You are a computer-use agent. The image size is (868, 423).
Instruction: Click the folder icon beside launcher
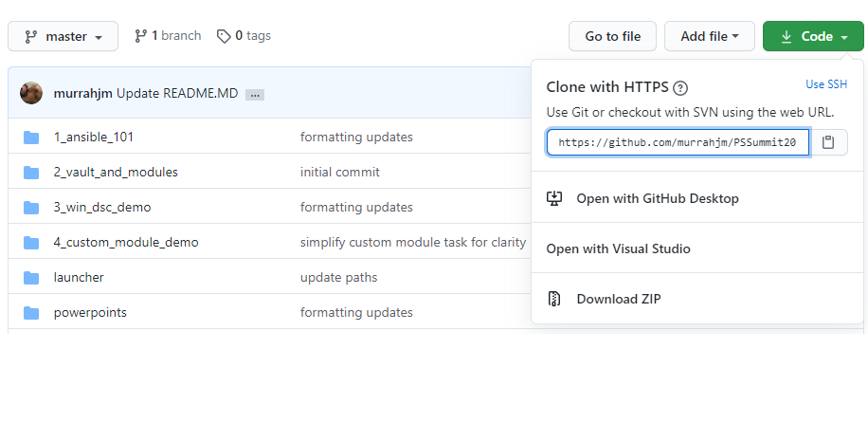coord(31,278)
